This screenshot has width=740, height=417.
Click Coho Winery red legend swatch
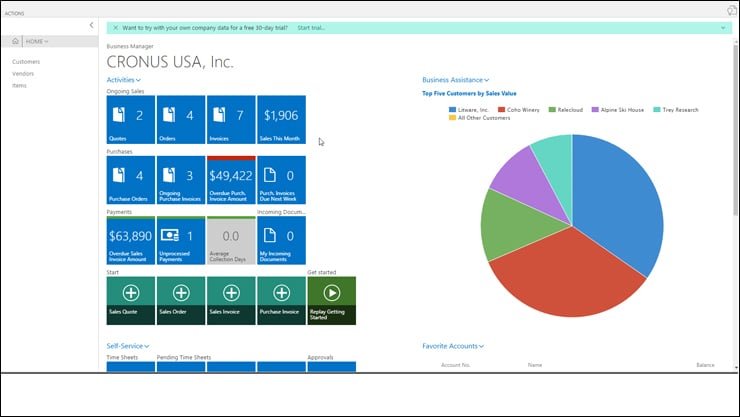click(x=501, y=109)
